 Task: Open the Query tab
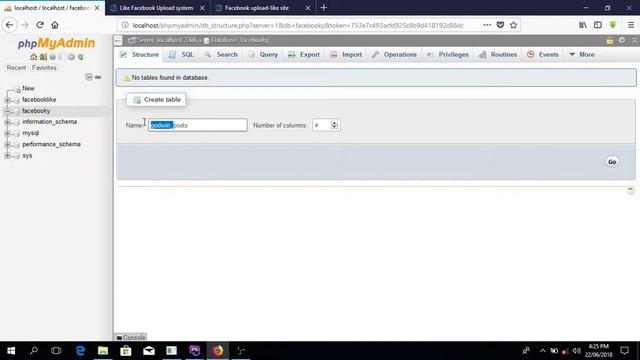263,55
